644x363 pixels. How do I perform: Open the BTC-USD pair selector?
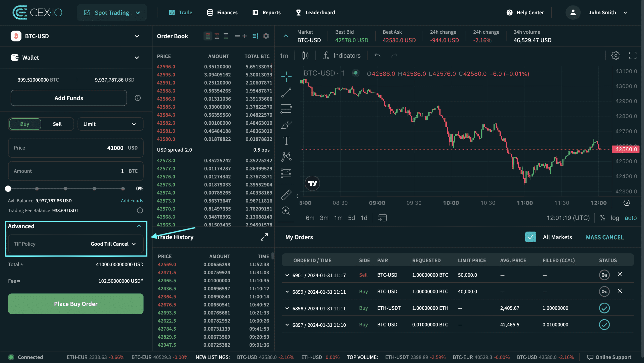pyautogui.click(x=75, y=36)
